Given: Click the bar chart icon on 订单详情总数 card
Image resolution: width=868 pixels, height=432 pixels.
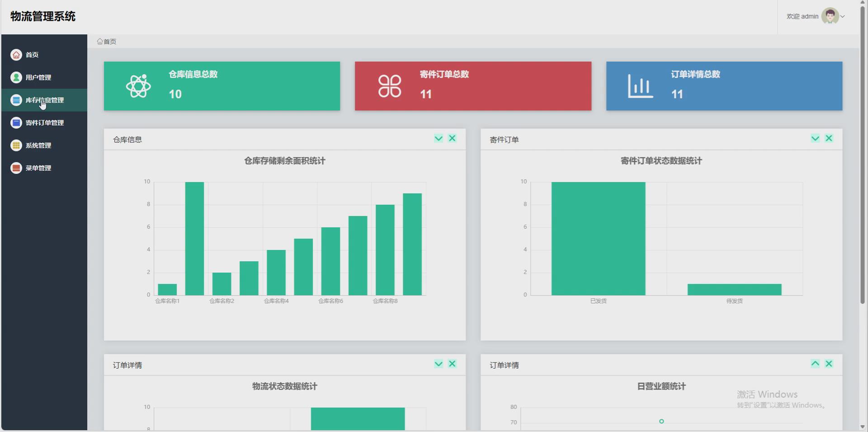Looking at the screenshot, I should pyautogui.click(x=640, y=86).
